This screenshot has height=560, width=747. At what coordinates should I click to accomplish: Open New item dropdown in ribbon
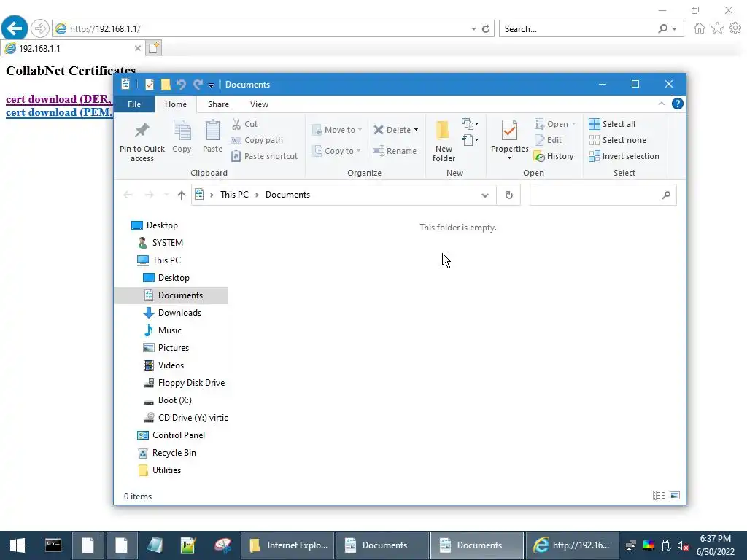[471, 124]
